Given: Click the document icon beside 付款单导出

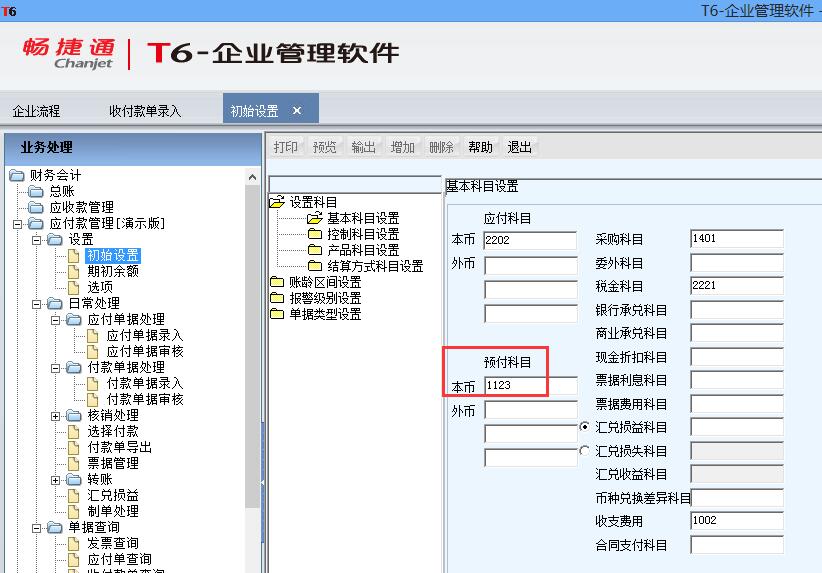Looking at the screenshot, I should pos(74,448).
